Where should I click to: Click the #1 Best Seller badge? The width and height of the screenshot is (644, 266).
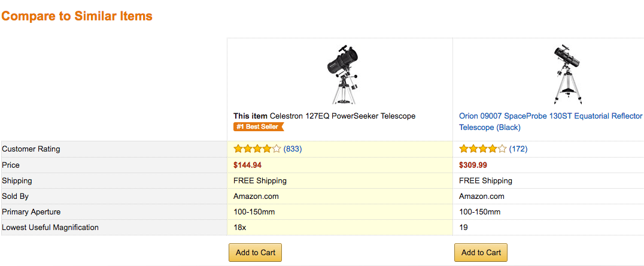pyautogui.click(x=259, y=126)
